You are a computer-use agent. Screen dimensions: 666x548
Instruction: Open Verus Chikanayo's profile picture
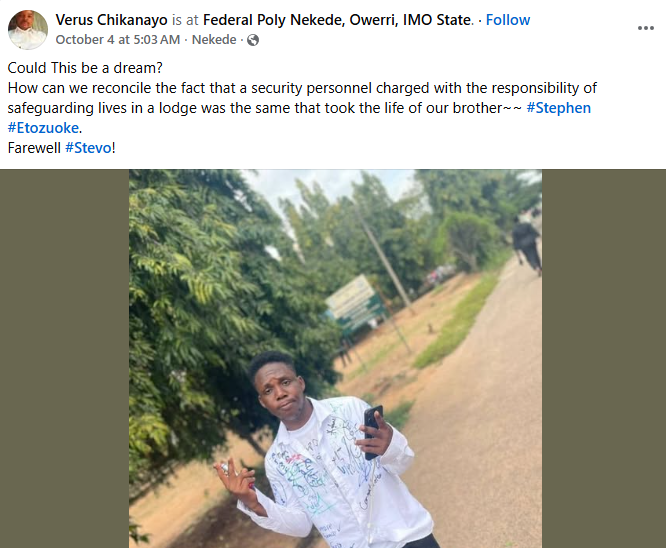tap(28, 29)
